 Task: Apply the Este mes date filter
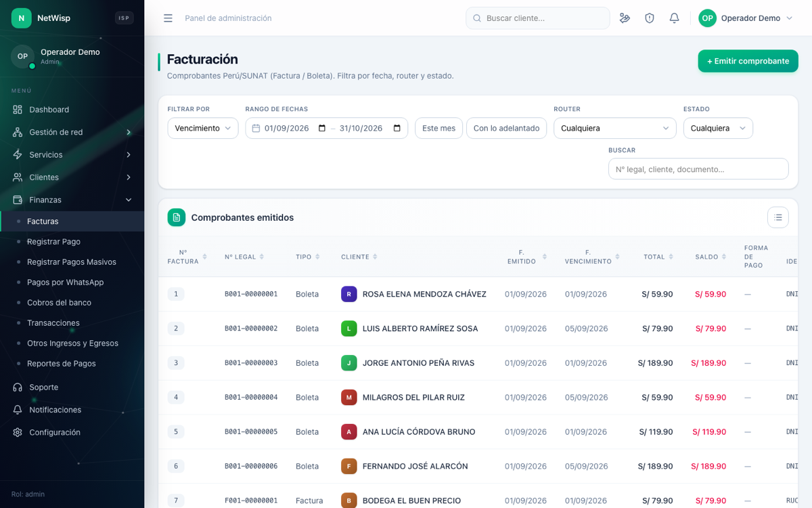[438, 128]
